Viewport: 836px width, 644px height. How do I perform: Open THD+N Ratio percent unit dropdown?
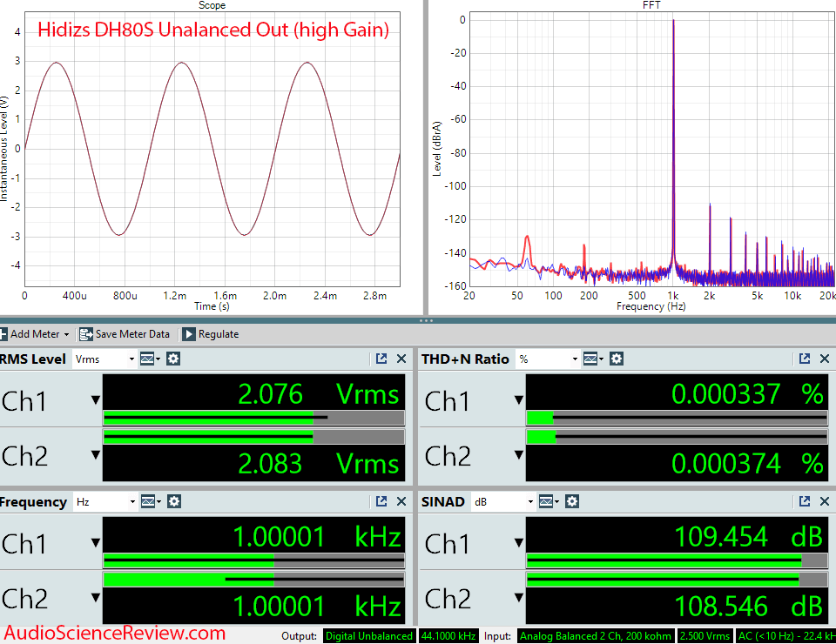pyautogui.click(x=548, y=359)
